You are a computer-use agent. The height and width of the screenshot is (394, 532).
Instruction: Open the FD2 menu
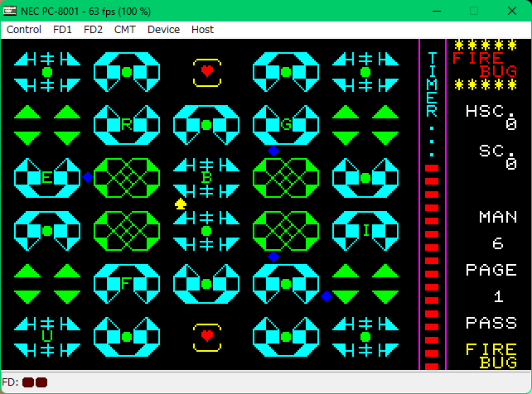pos(93,30)
